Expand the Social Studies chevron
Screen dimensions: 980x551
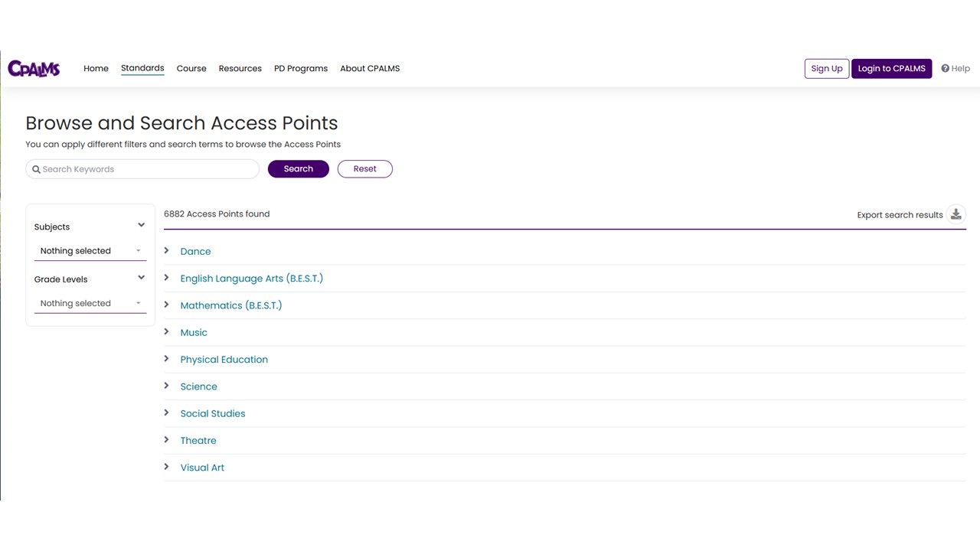click(x=166, y=412)
